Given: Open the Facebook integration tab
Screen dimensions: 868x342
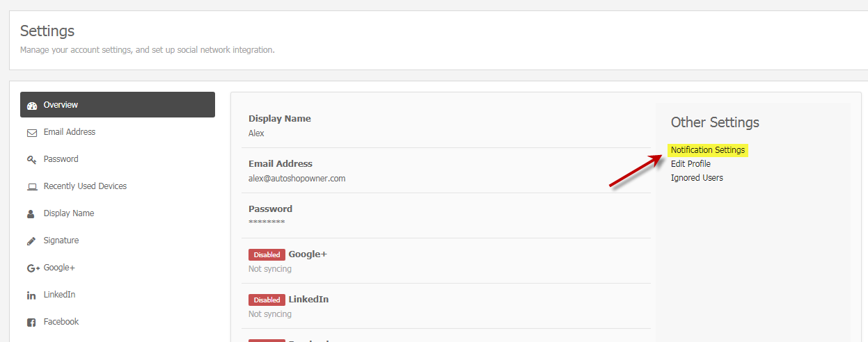Looking at the screenshot, I should click(x=118, y=322).
